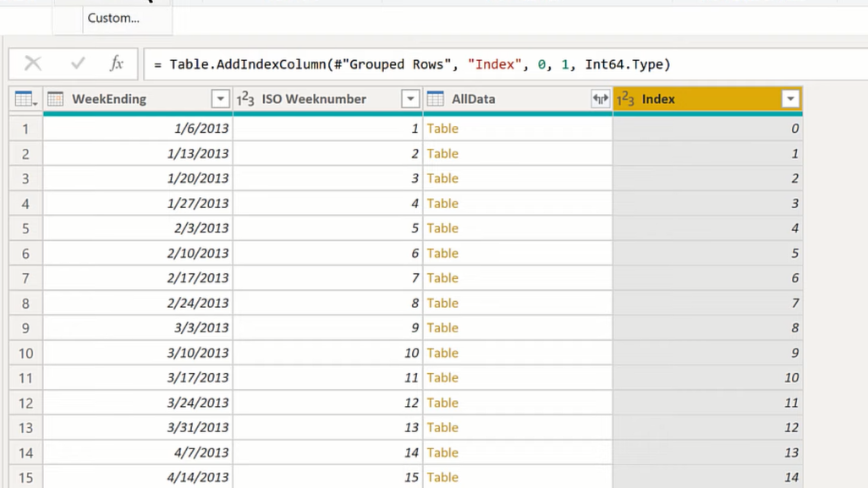Open WeekEnding column filter dropdown
The image size is (868, 488).
coord(220,99)
